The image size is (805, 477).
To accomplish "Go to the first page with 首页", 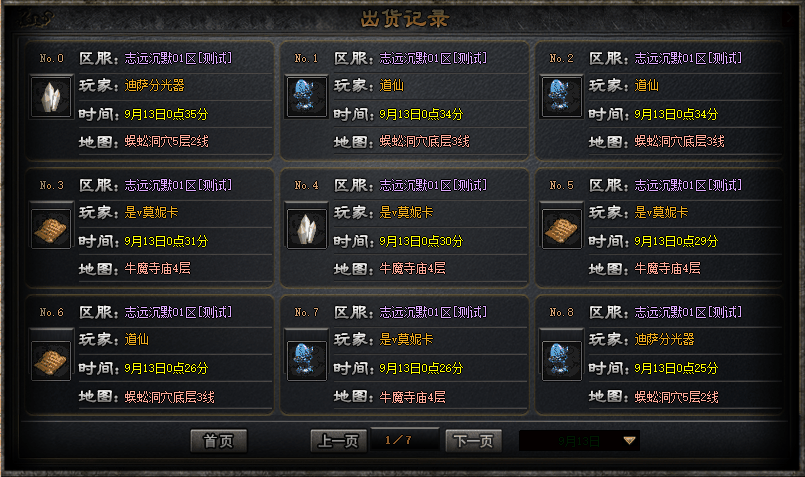I will point(219,441).
